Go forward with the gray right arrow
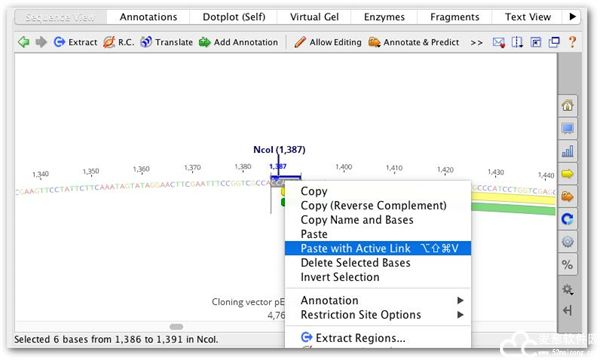 (x=41, y=42)
